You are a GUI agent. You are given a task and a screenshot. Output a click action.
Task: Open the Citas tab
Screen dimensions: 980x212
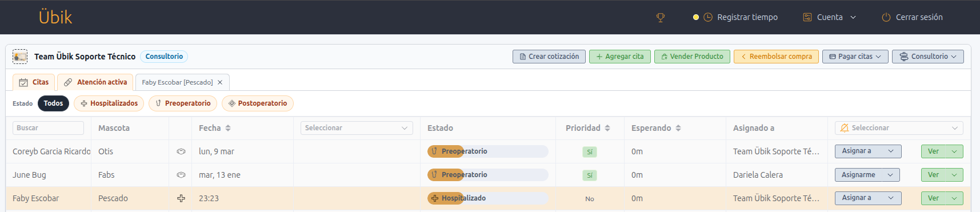click(x=34, y=82)
